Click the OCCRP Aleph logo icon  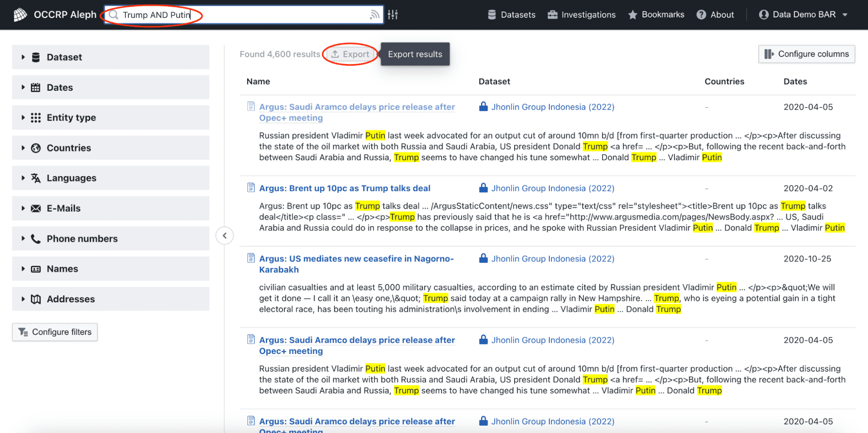pyautogui.click(x=20, y=15)
